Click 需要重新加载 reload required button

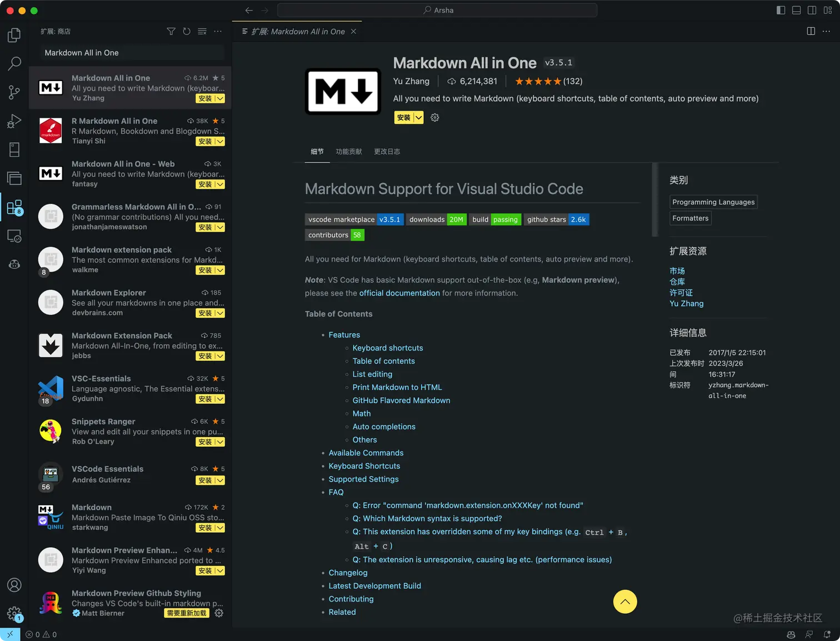tap(187, 613)
